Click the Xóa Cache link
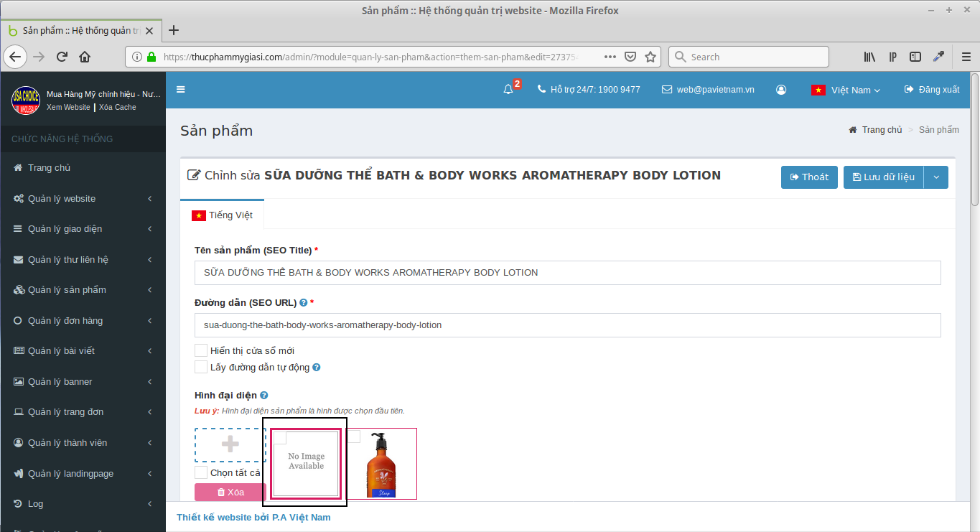The height and width of the screenshot is (532, 980). (x=118, y=107)
